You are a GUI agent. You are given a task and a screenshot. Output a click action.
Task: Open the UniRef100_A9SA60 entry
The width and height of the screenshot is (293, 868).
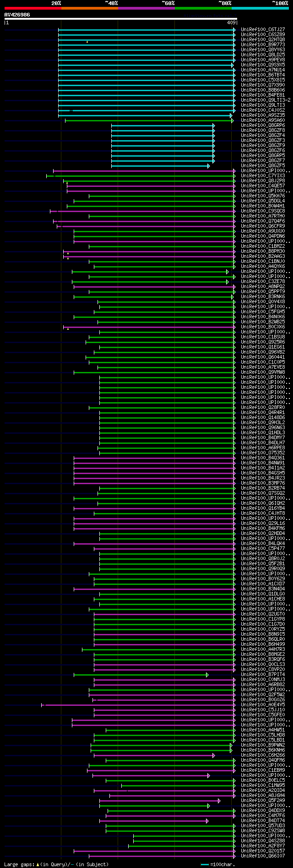tap(263, 120)
